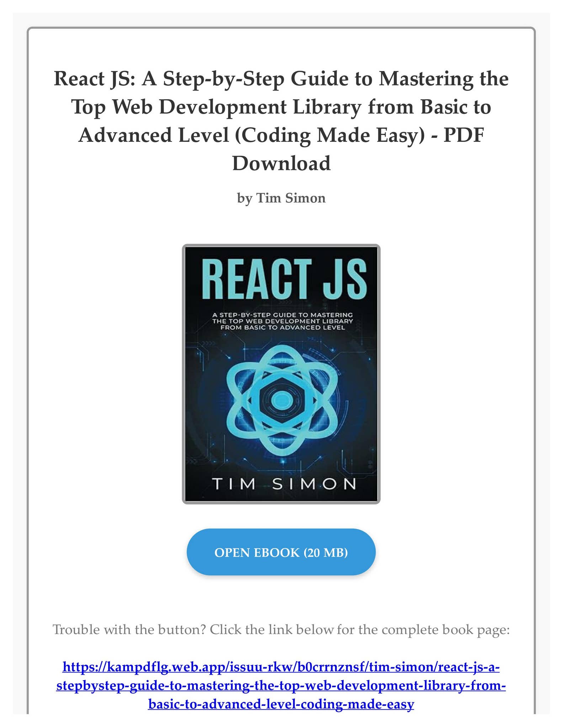Click link line basic-to-advanced-level-coding-made-easy
Screen dimensions: 563x728
point(281,704)
